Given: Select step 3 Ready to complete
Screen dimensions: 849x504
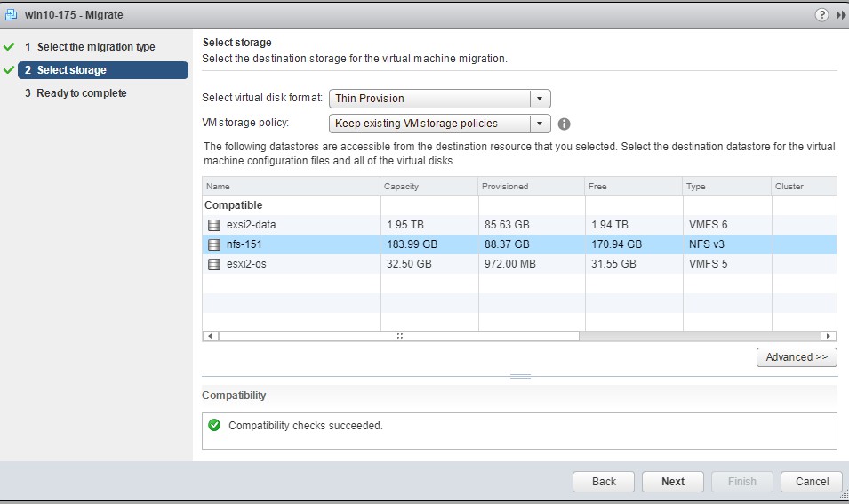Looking at the screenshot, I should [x=81, y=93].
